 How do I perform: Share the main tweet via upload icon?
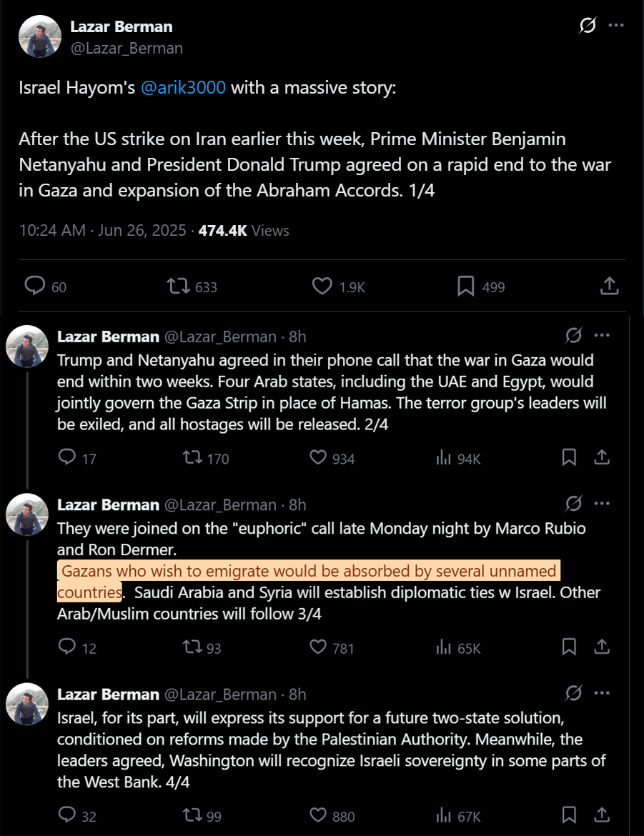609,286
